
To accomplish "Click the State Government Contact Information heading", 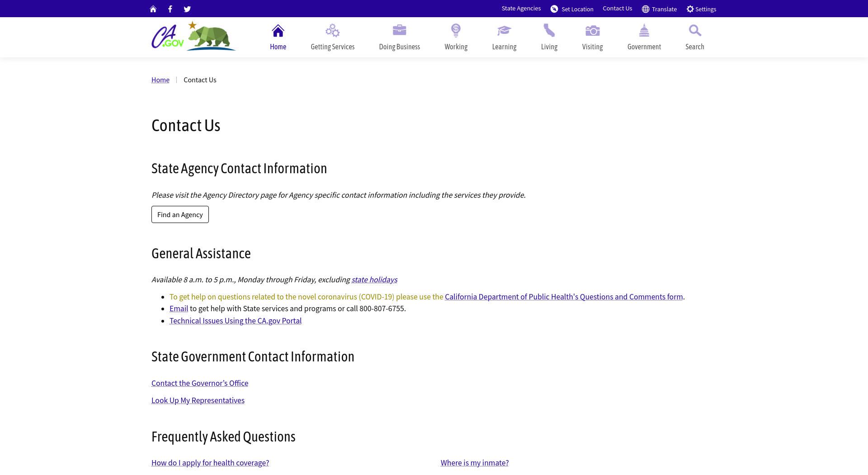I will pos(253,356).
